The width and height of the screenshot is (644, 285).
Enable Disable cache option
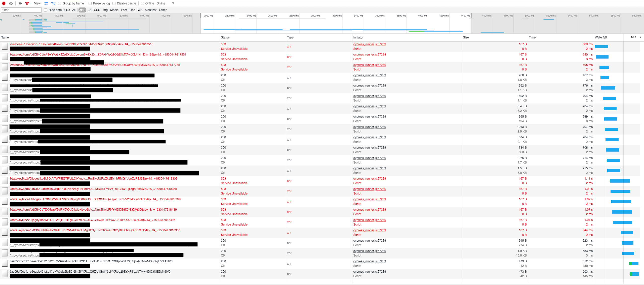coord(114,3)
